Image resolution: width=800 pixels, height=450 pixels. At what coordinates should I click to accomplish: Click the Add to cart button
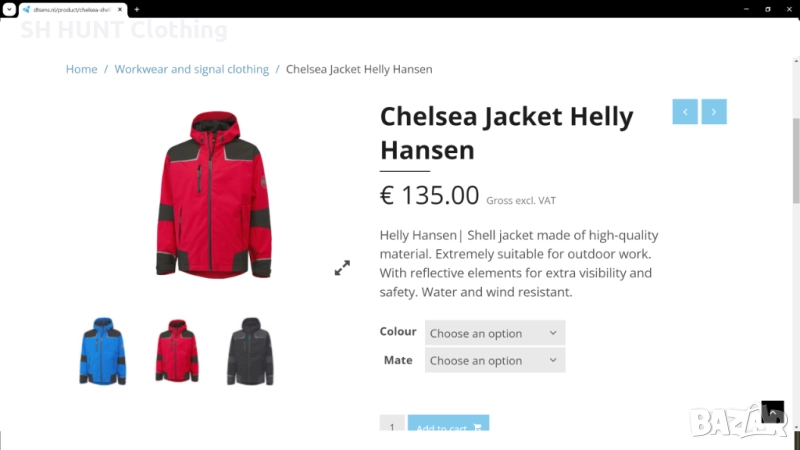448,427
